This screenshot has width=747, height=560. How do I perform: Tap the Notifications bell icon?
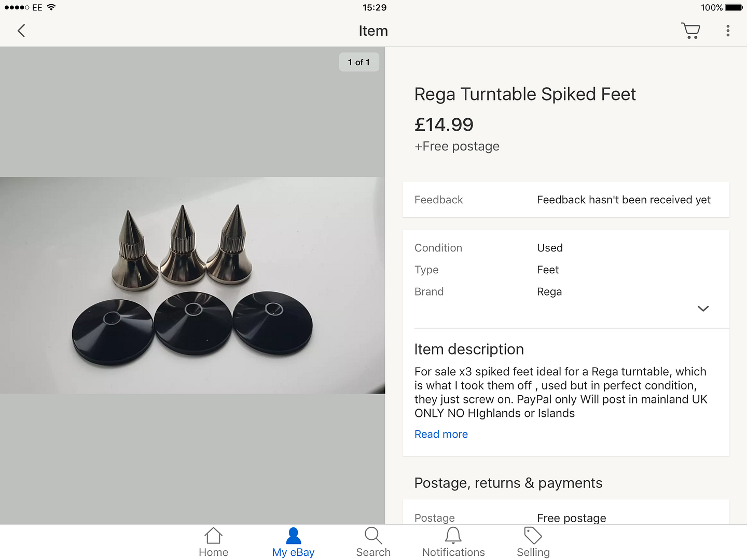point(453,536)
